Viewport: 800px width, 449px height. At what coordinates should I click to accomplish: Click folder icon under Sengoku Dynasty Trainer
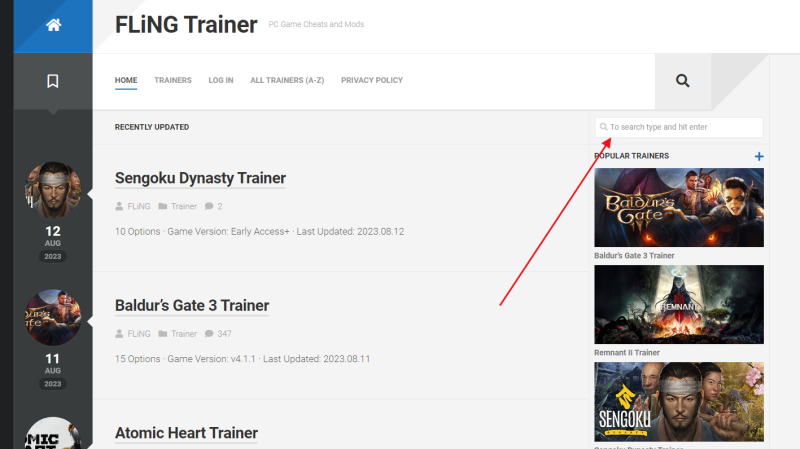(x=163, y=206)
